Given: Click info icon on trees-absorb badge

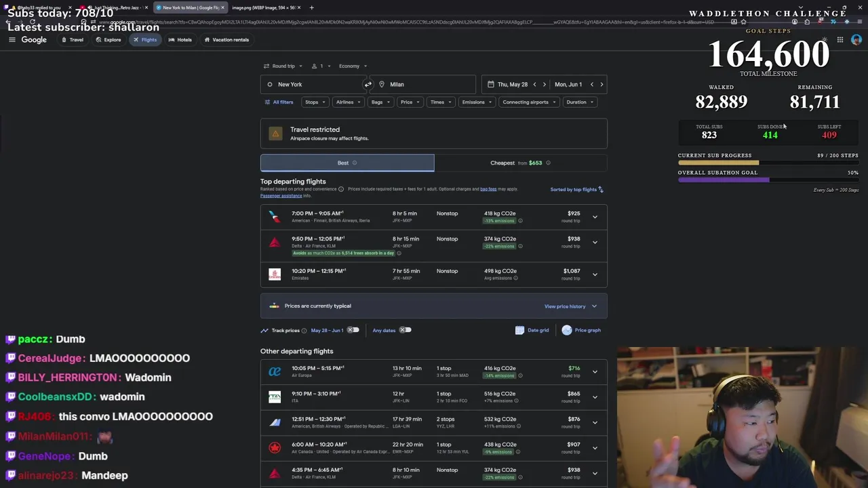Looking at the screenshot, I should pyautogui.click(x=399, y=253).
